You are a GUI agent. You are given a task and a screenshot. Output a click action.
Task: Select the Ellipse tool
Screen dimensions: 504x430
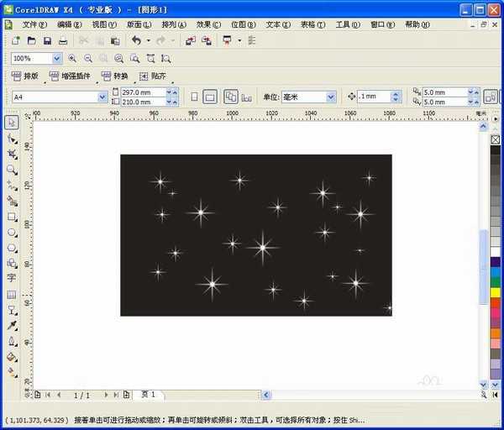(12, 231)
